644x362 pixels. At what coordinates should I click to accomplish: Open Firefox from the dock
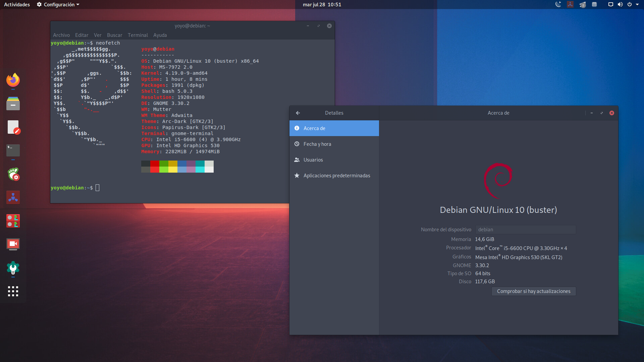[13, 80]
